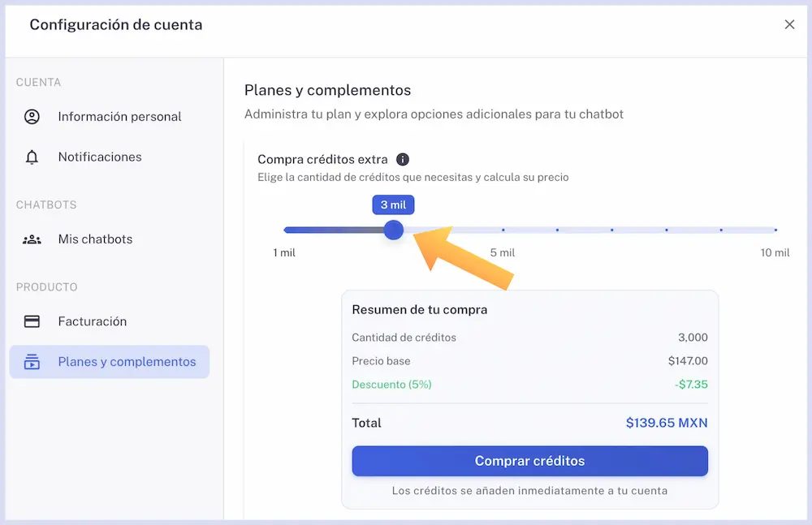This screenshot has width=812, height=525.
Task: Click the Configuración de cuenta title
Action: pyautogui.click(x=116, y=25)
